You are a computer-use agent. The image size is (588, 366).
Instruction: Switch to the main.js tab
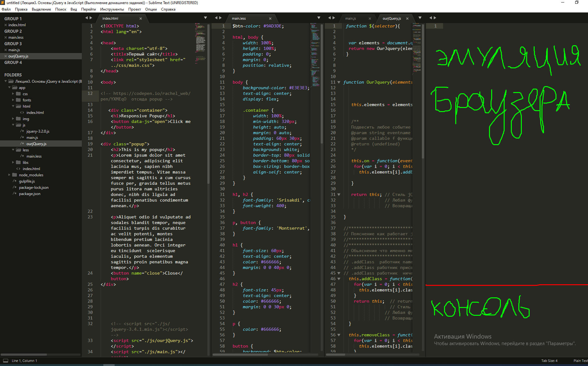[x=351, y=18]
